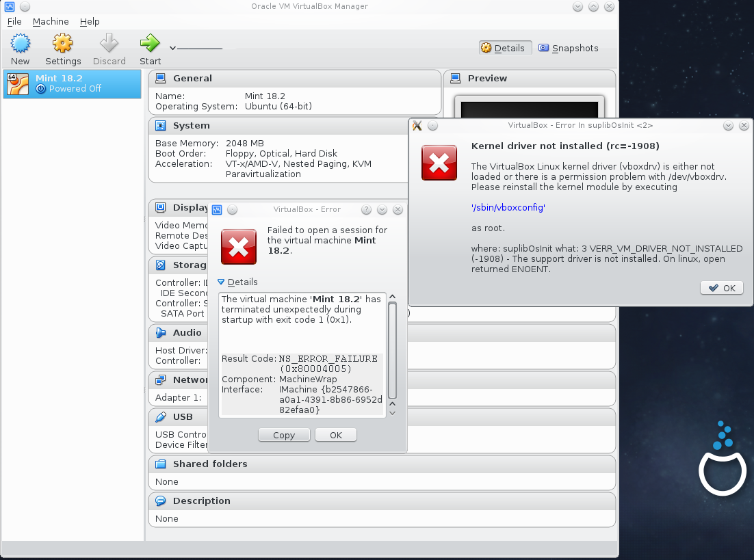Click the red error icon in session failure dialog
This screenshot has height=560, width=754.
pyautogui.click(x=239, y=247)
